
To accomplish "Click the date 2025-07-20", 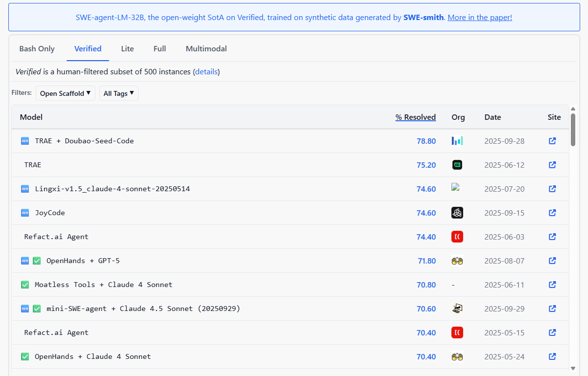I will tap(504, 189).
